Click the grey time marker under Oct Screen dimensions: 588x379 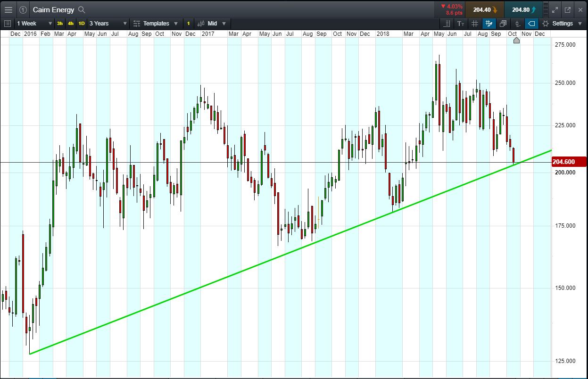pyautogui.click(x=516, y=41)
